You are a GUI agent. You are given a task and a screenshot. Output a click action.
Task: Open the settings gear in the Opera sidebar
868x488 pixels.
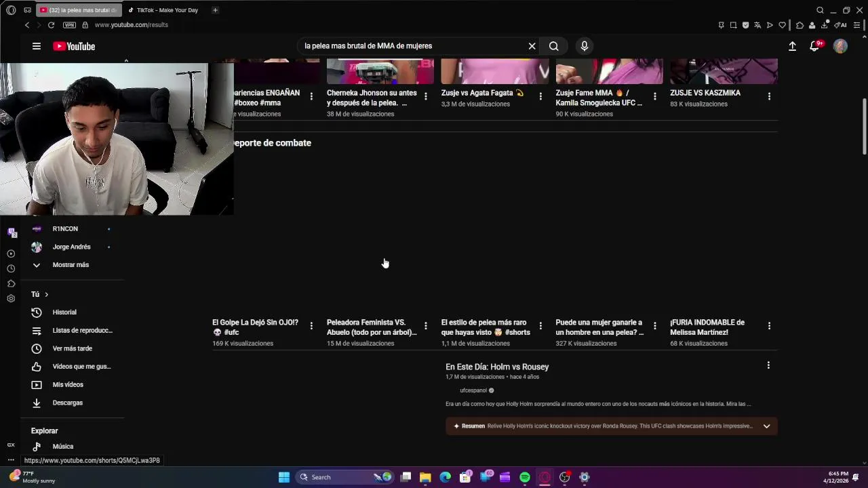pos(11,298)
